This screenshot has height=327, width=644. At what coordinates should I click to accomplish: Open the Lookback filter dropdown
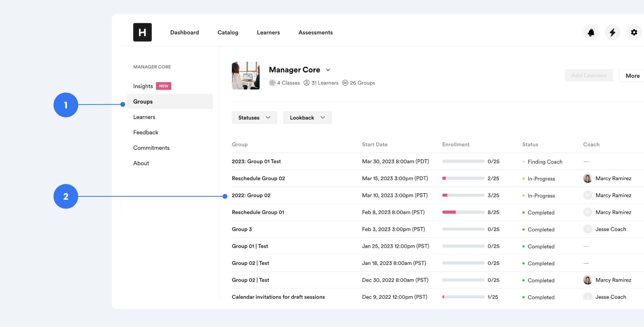click(x=307, y=117)
